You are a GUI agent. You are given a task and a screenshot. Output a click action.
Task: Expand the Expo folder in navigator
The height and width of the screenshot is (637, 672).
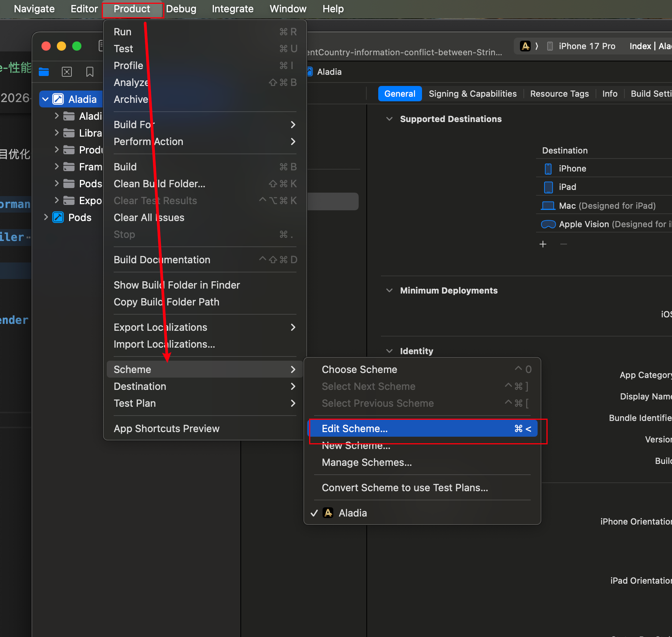pos(56,200)
